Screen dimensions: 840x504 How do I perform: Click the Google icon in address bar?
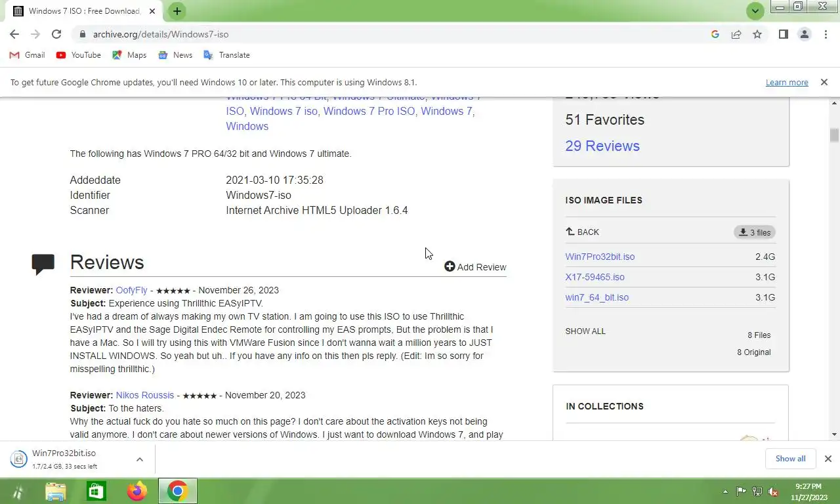[715, 34]
